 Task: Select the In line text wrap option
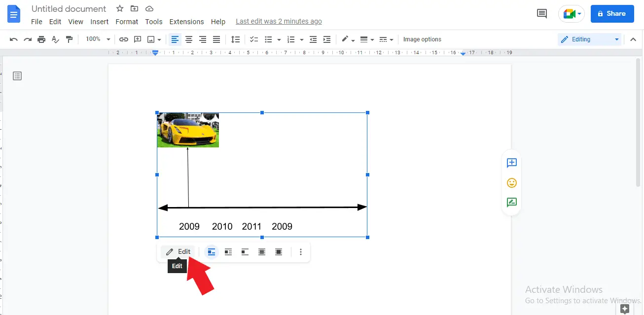pyautogui.click(x=212, y=251)
